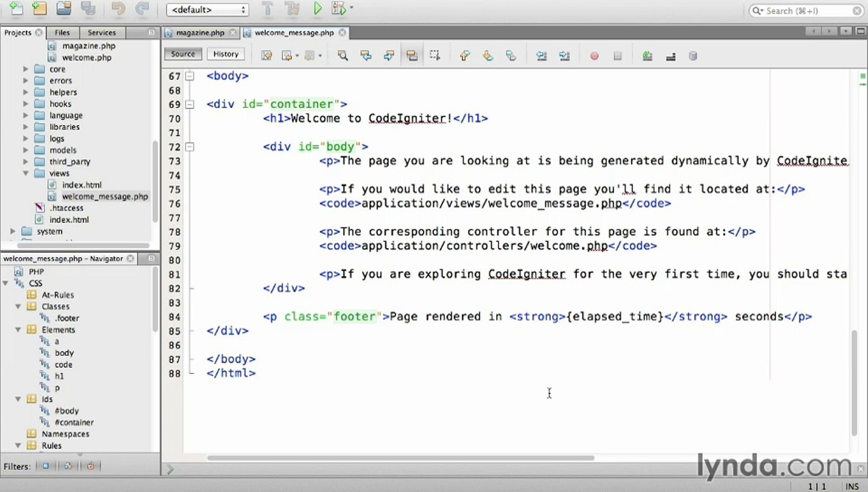This screenshot has height=492, width=868.
Task: Click the Last Edit icon in editor toolbar
Action: coord(267,56)
